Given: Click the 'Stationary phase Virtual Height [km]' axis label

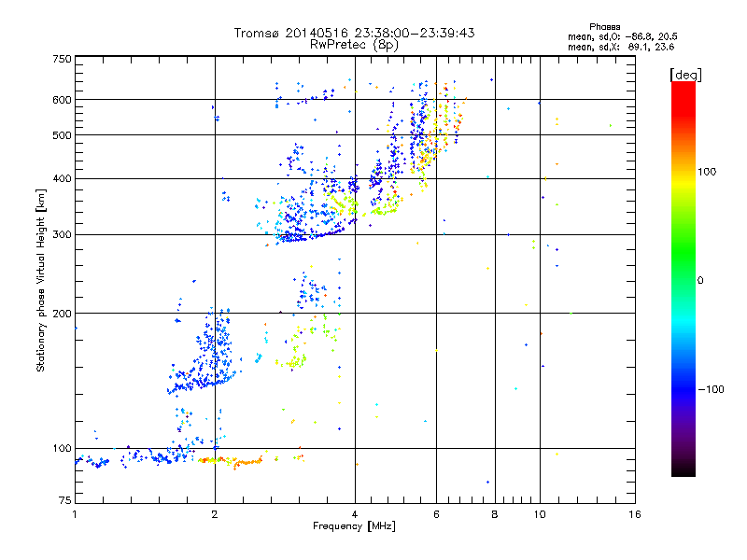Looking at the screenshot, I should (x=41, y=280).
